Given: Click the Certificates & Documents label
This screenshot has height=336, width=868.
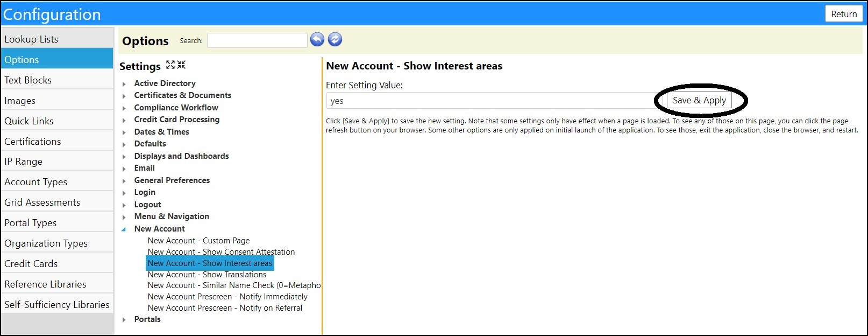Looking at the screenshot, I should pyautogui.click(x=183, y=95).
